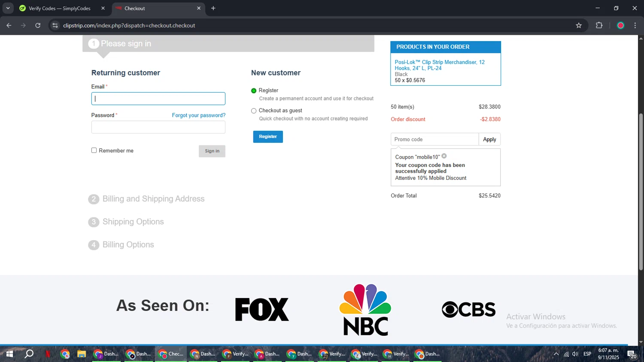
Task: Open the Windows Start menu
Action: click(9, 354)
